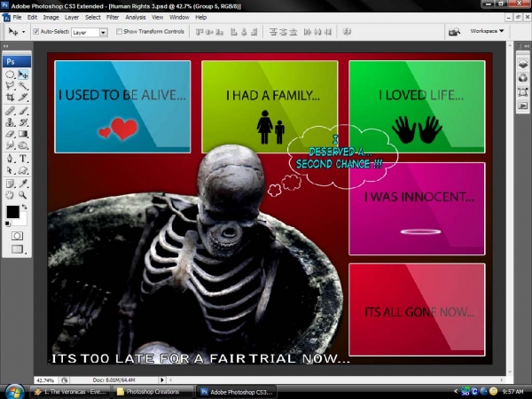Click the Auto-Align Layers icon

tap(347, 32)
